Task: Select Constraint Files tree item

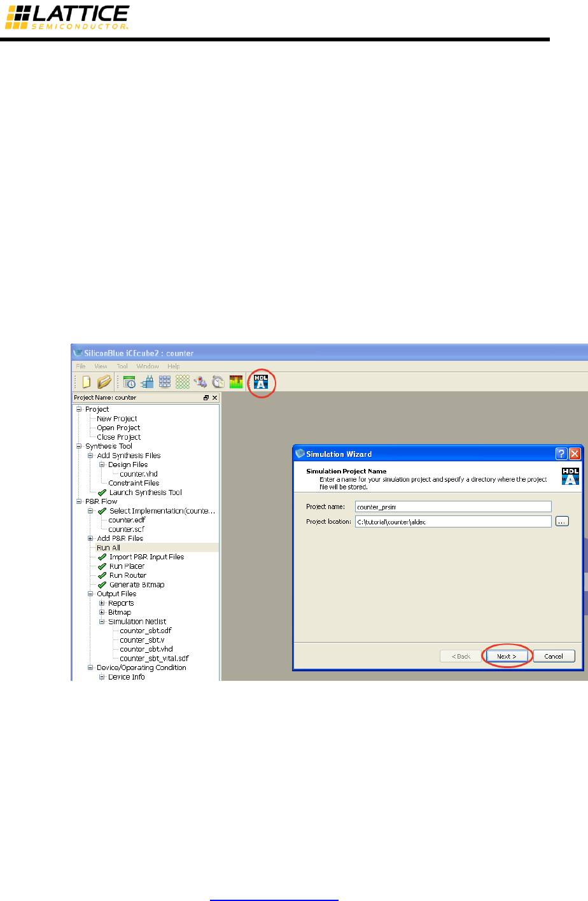Action: point(134,483)
